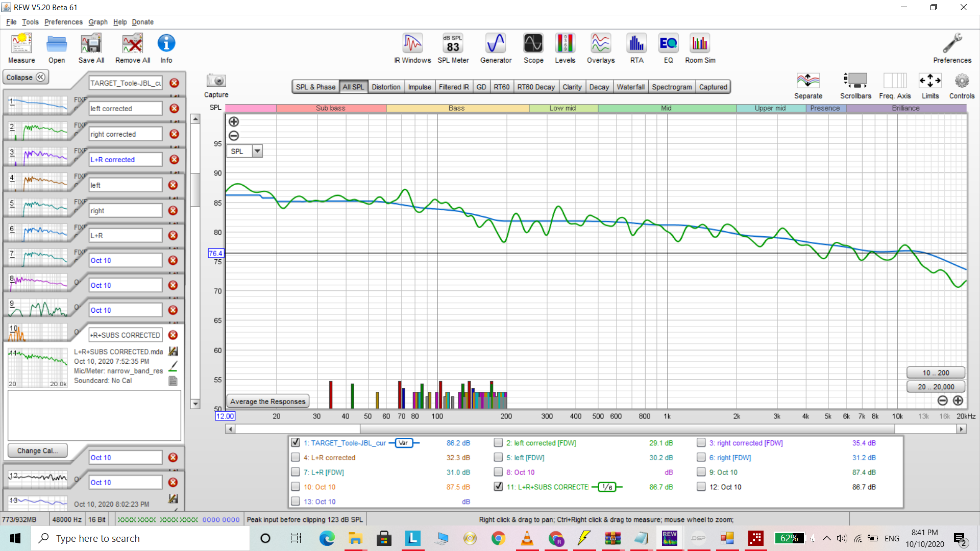The image size is (980, 551).
Task: Open the Room Sim tool
Action: pyautogui.click(x=700, y=48)
